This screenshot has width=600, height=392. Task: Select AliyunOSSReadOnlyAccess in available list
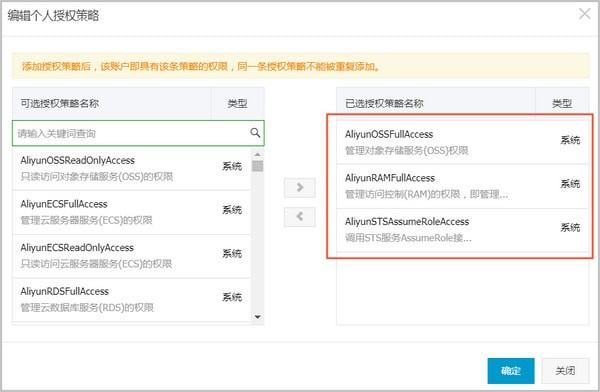[132, 168]
